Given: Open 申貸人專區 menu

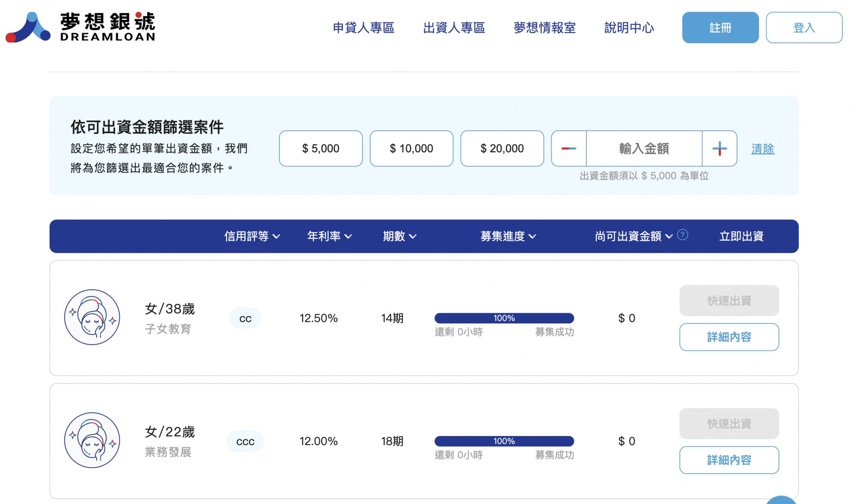Looking at the screenshot, I should [363, 28].
